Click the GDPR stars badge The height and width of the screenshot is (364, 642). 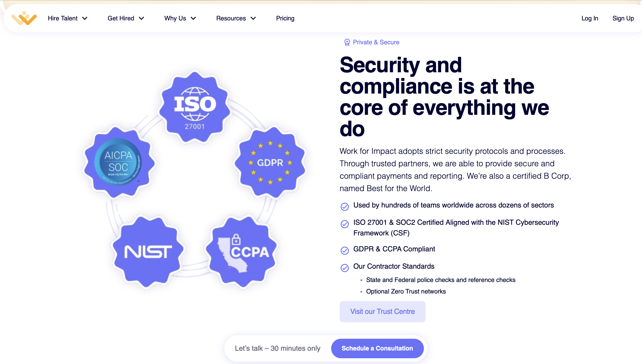pos(270,162)
